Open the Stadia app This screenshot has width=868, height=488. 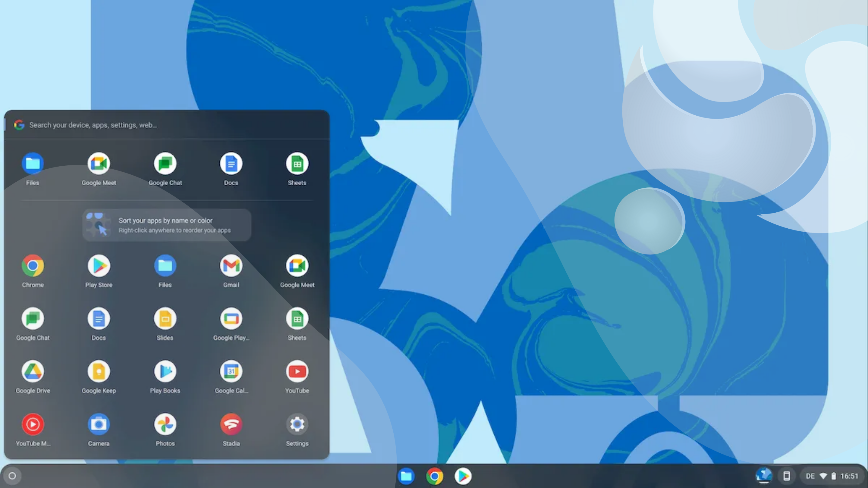[x=231, y=425]
